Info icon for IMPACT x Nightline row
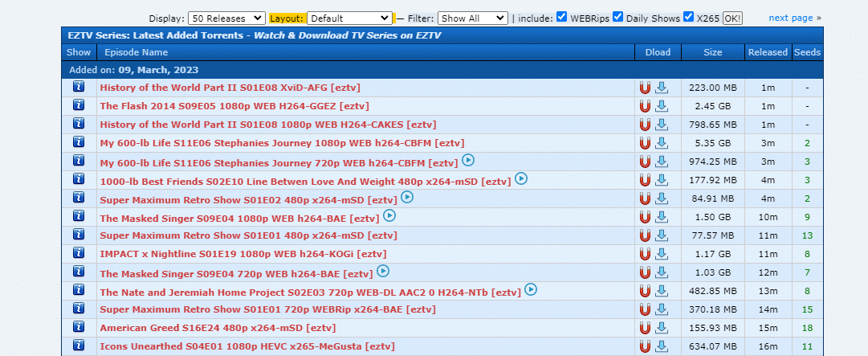 (x=79, y=253)
